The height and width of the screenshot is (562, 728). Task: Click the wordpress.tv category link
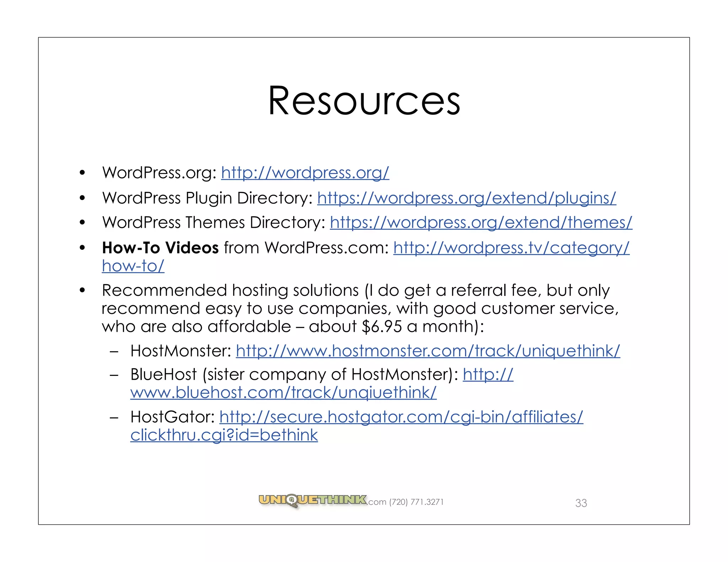pyautogui.click(x=511, y=248)
